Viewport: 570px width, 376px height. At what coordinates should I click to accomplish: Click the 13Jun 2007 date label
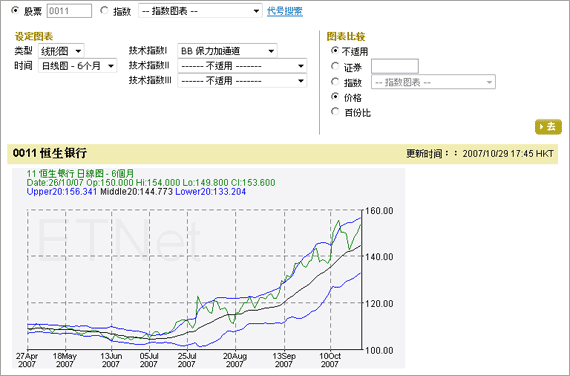click(x=111, y=360)
